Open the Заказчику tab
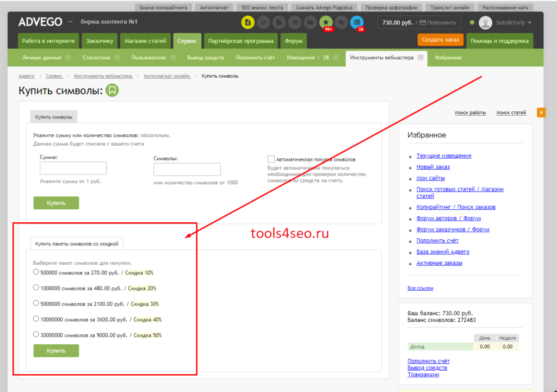557x392 pixels. tap(100, 41)
